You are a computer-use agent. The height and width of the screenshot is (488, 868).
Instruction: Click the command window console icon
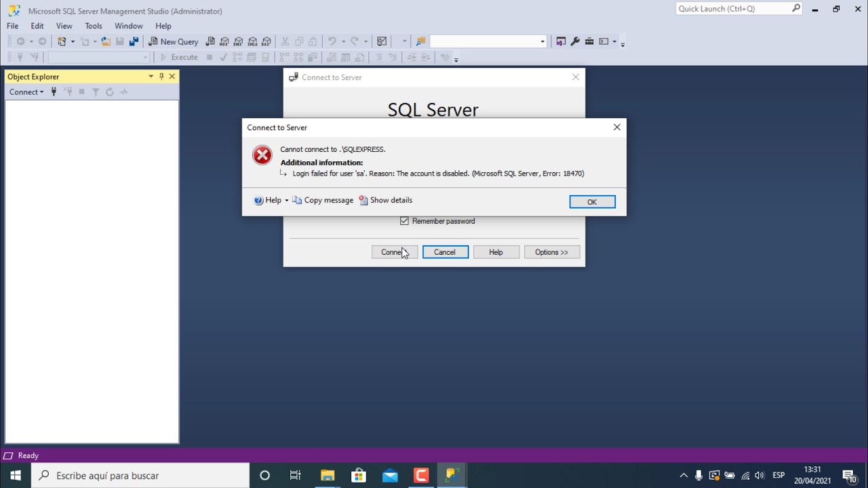(x=604, y=41)
